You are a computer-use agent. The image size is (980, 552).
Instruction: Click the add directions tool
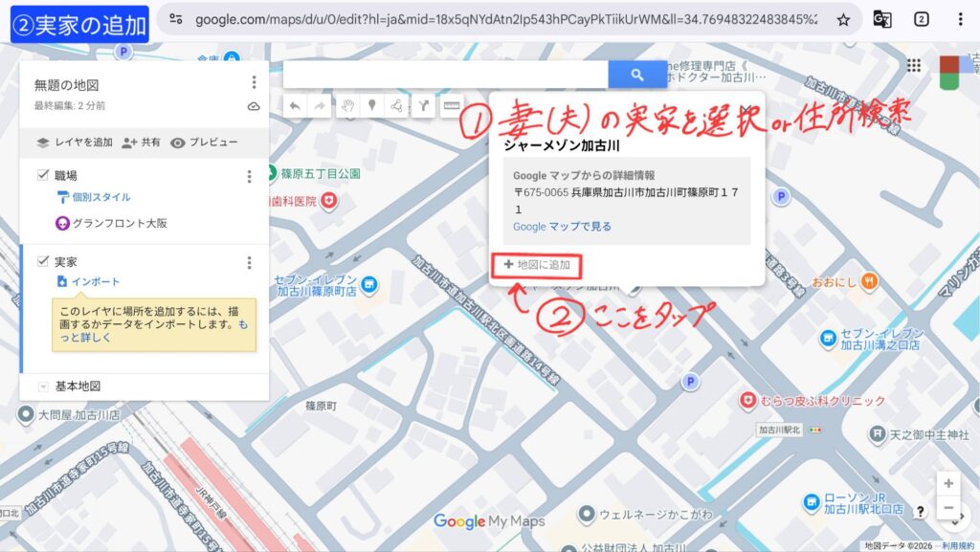click(x=421, y=106)
